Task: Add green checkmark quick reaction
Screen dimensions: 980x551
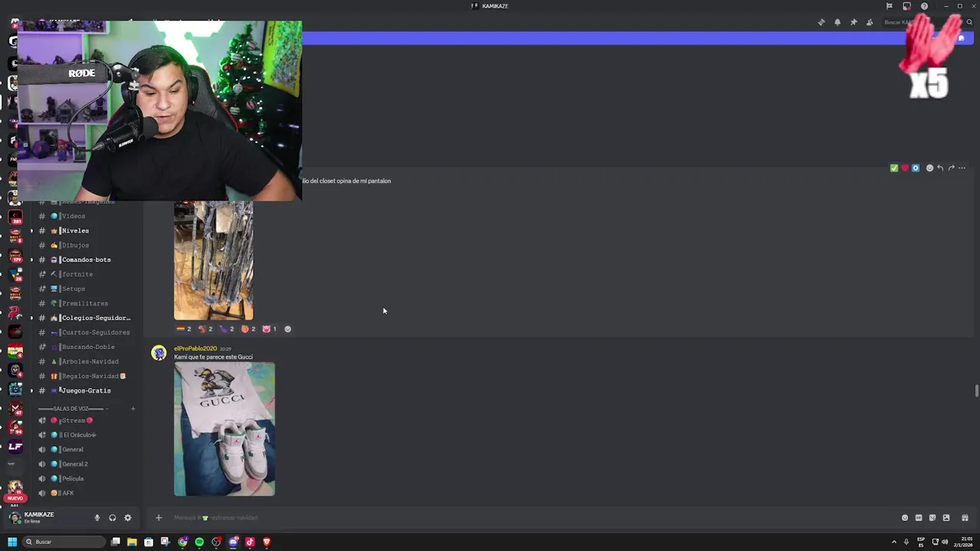Action: [893, 168]
